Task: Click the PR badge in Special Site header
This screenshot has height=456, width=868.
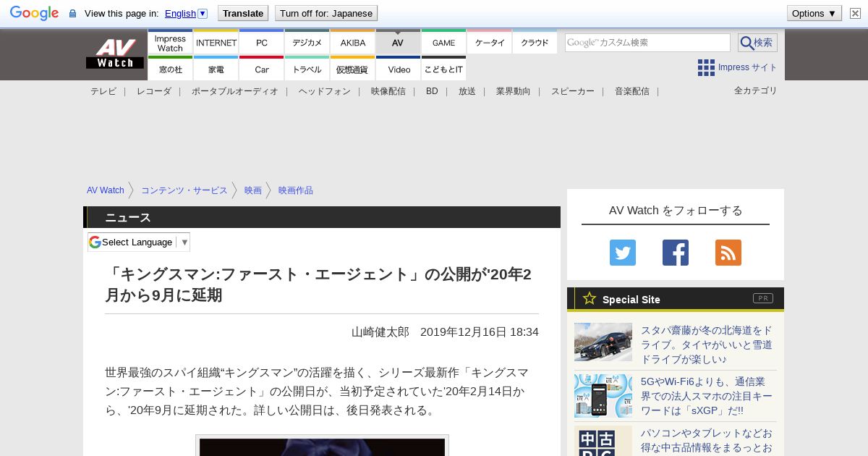Action: pos(762,298)
